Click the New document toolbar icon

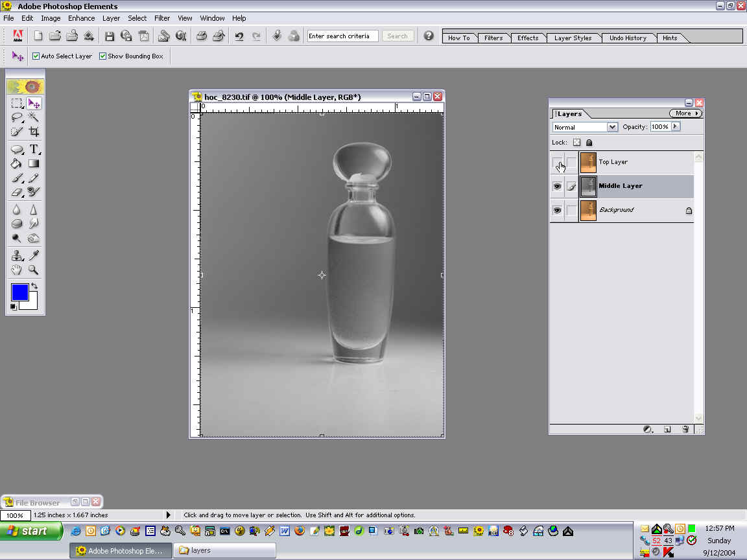38,36
